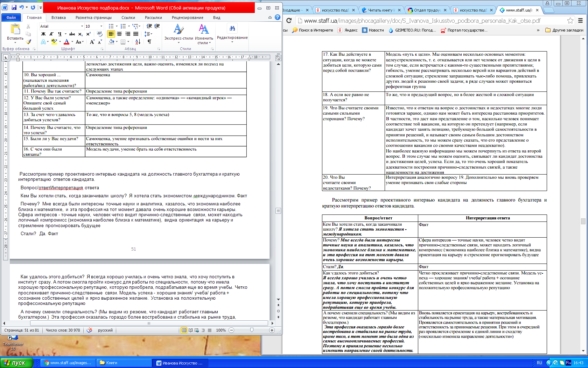Switch to the Ссылки ribbon tab
The height and width of the screenshot is (368, 588).
point(128,17)
